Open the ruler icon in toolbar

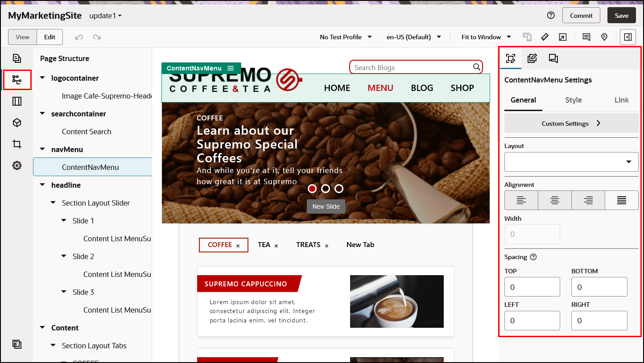click(545, 37)
